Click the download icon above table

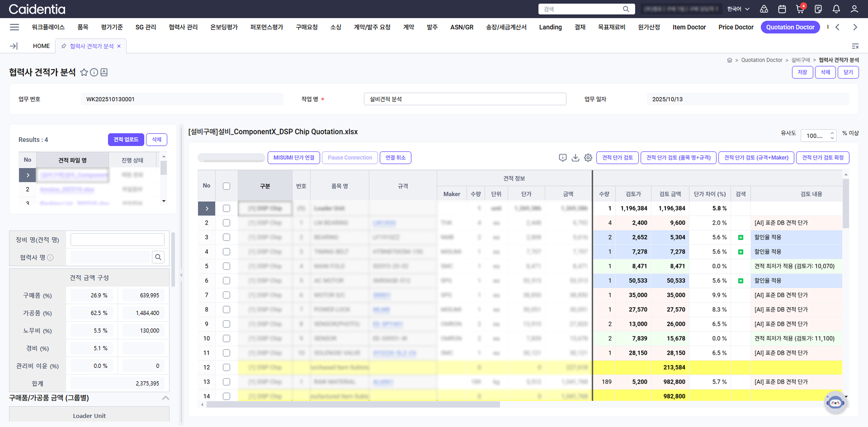[x=575, y=158]
